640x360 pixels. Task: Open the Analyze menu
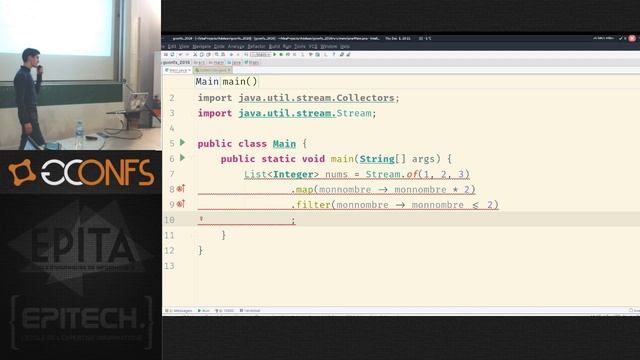pos(236,47)
